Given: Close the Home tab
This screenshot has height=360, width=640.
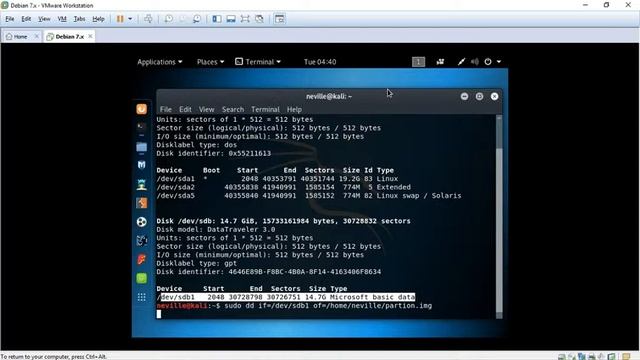Looking at the screenshot, I should point(36,36).
